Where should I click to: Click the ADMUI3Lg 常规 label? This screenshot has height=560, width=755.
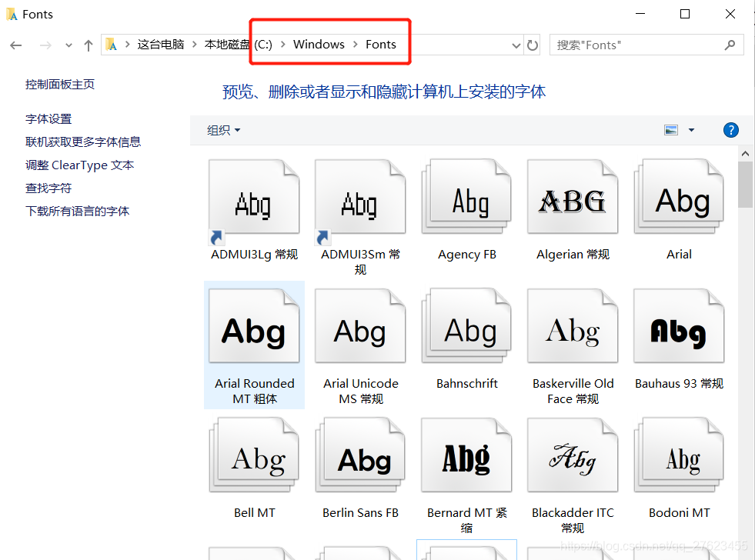[x=254, y=255]
